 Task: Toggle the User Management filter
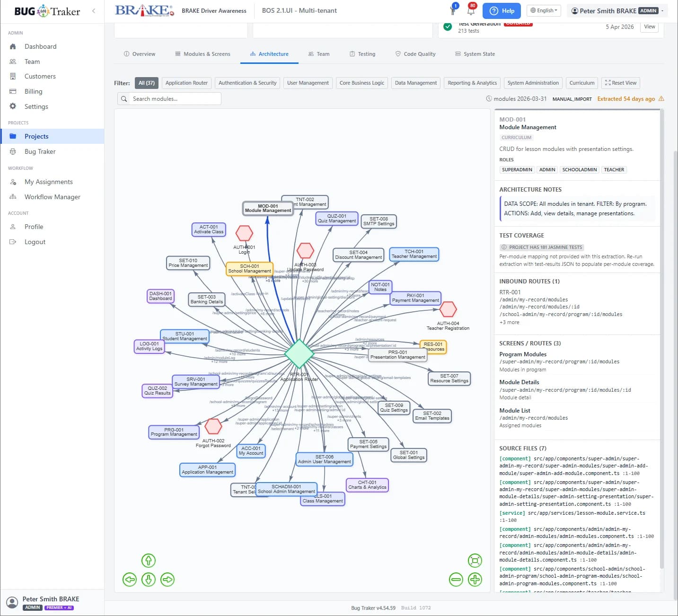[308, 83]
